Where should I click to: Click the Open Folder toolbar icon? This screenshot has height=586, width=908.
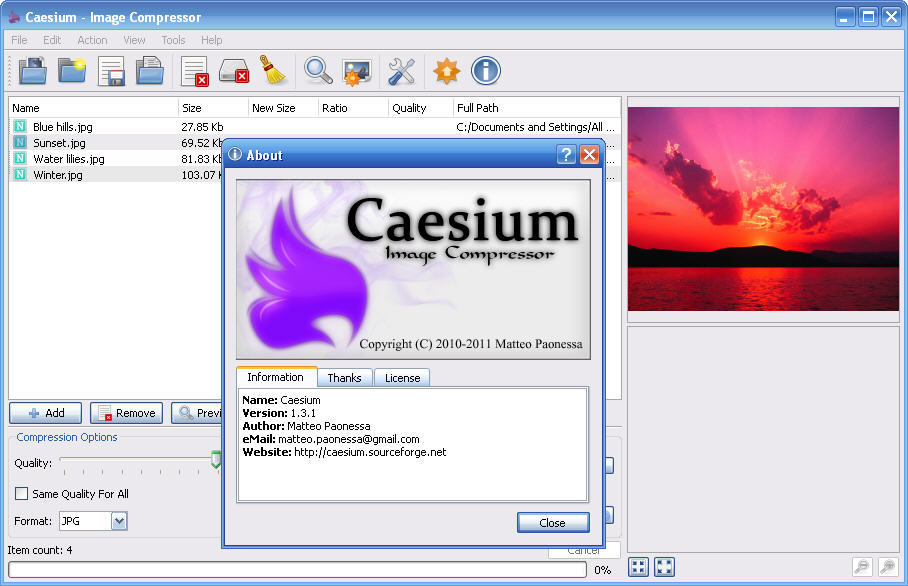click(x=71, y=71)
